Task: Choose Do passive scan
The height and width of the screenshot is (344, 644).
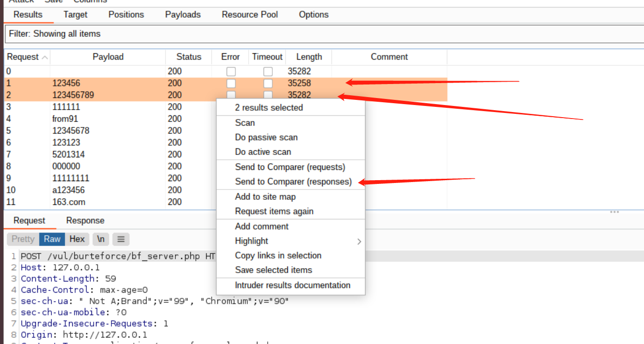Action: 291,137
